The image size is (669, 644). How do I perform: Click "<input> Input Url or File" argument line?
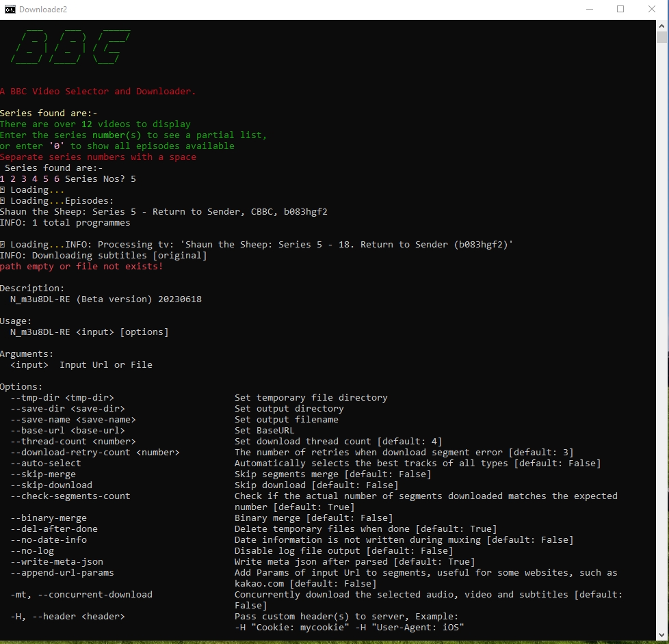(81, 364)
